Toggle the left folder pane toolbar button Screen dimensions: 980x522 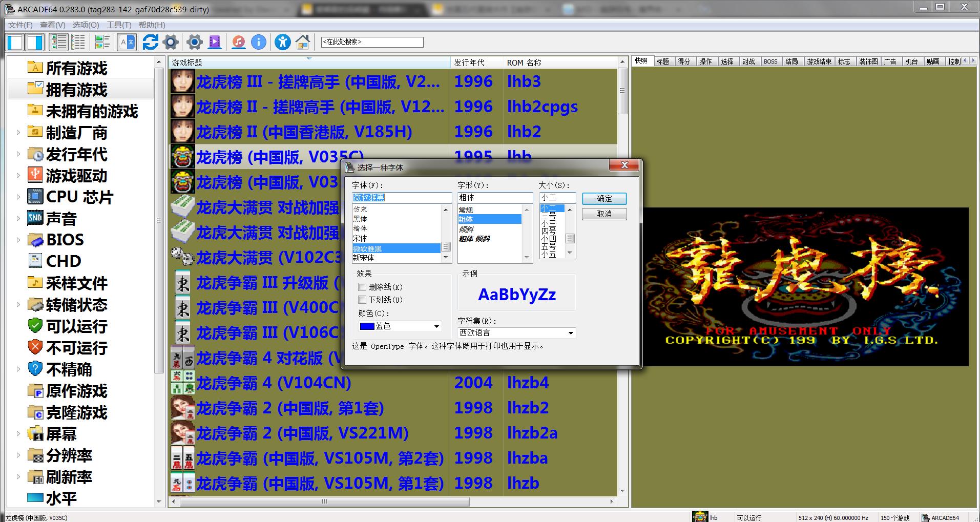pyautogui.click(x=15, y=42)
